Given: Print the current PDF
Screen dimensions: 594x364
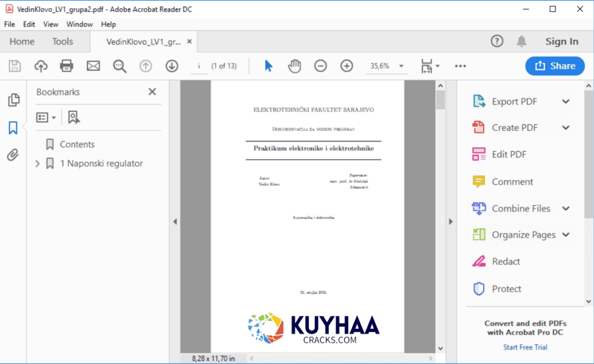Looking at the screenshot, I should (66, 65).
